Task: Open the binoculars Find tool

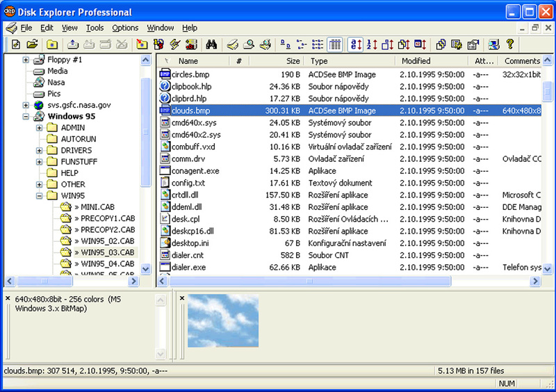Action: click(211, 44)
